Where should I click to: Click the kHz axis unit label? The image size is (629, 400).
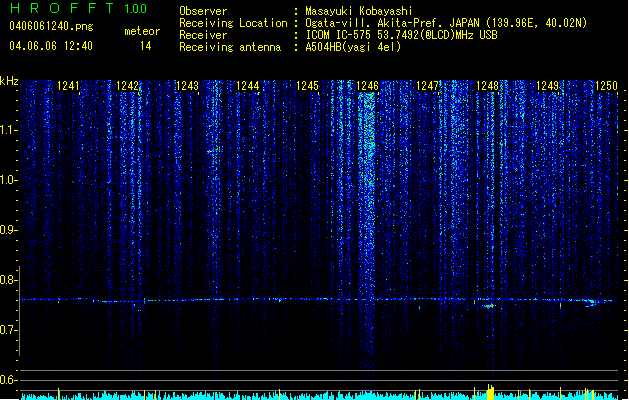click(x=9, y=81)
